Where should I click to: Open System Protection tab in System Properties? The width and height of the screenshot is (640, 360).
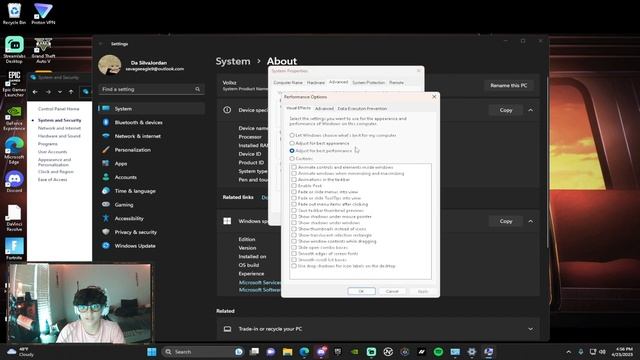coord(369,82)
